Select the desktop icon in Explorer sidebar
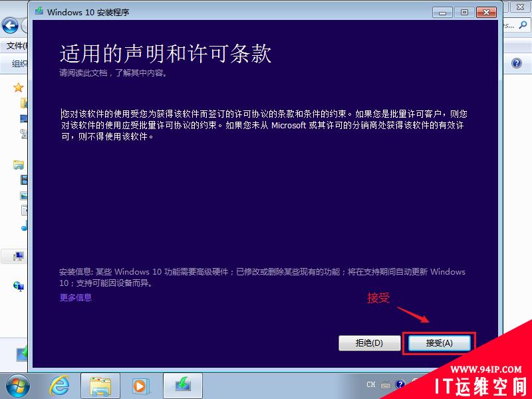 [x=23, y=118]
